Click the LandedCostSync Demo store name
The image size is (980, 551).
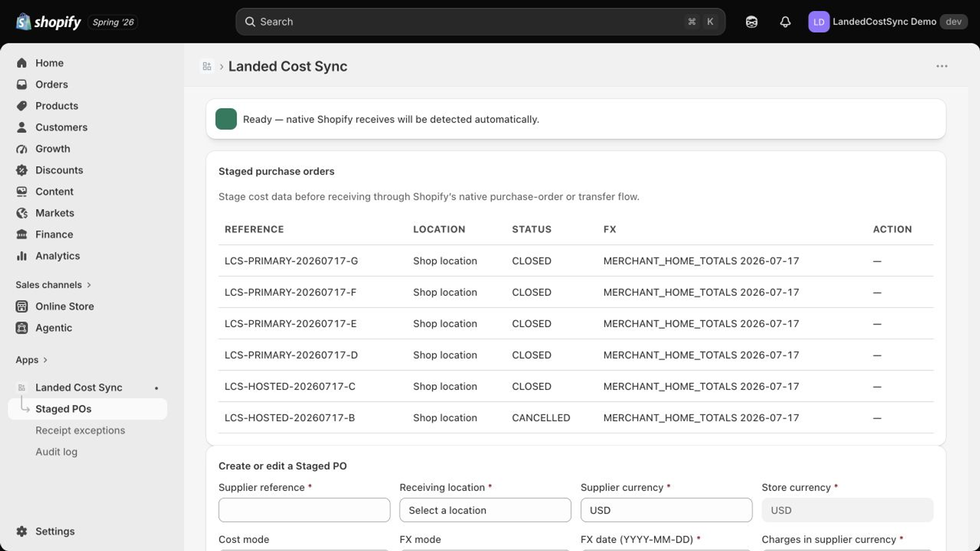click(x=884, y=22)
